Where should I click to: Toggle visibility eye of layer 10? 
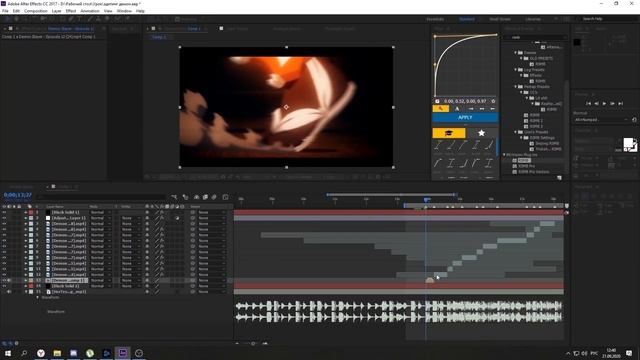4,264
